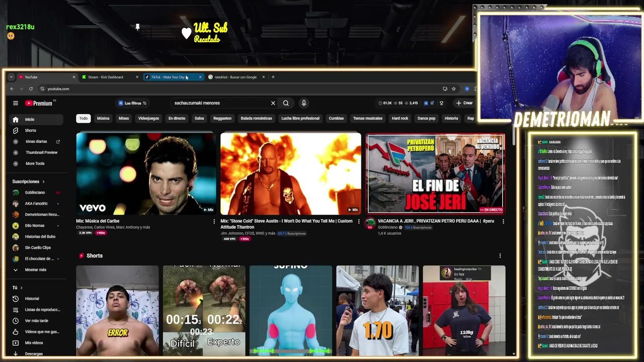Open a new browser tab
Screen dimensions: 644x362
[273, 77]
